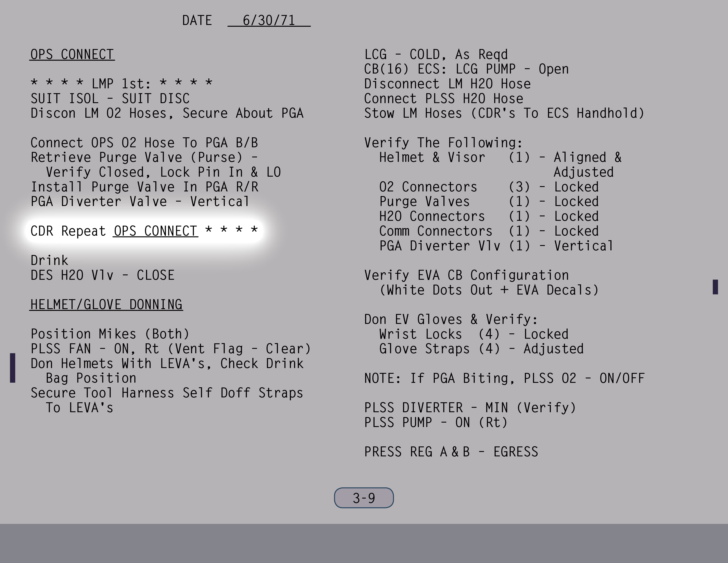
Task: Click the Verify EVA CB Configuration line
Action: tap(466, 276)
